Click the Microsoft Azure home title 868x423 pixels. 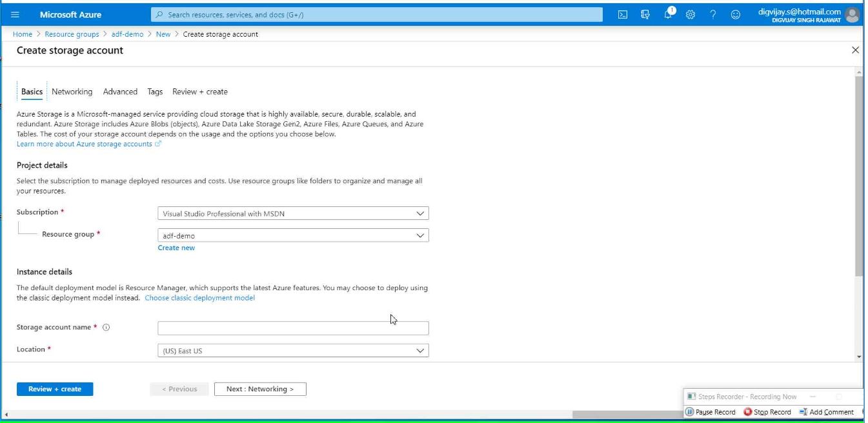(70, 14)
